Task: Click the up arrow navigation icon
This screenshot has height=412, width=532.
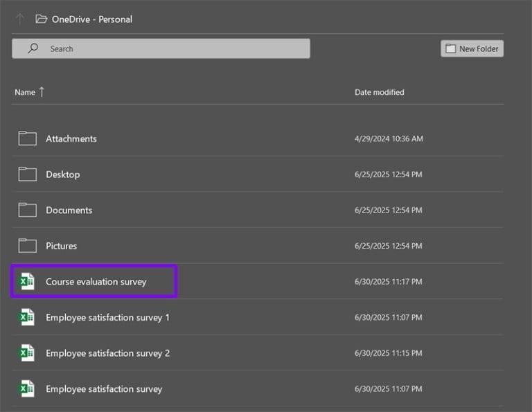Action: pyautogui.click(x=19, y=19)
